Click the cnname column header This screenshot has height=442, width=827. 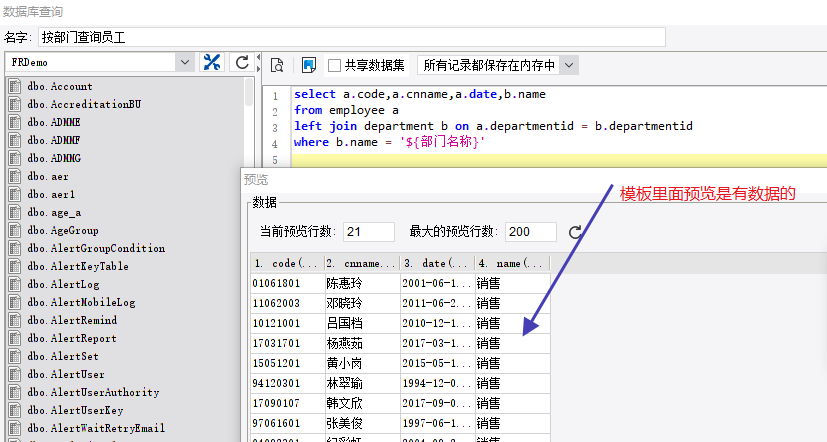point(360,263)
